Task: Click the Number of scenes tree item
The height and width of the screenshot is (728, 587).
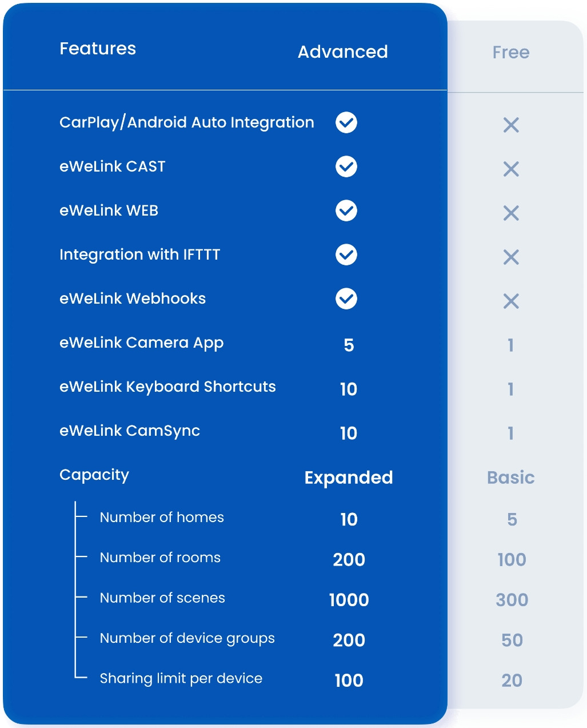Action: [x=162, y=598]
